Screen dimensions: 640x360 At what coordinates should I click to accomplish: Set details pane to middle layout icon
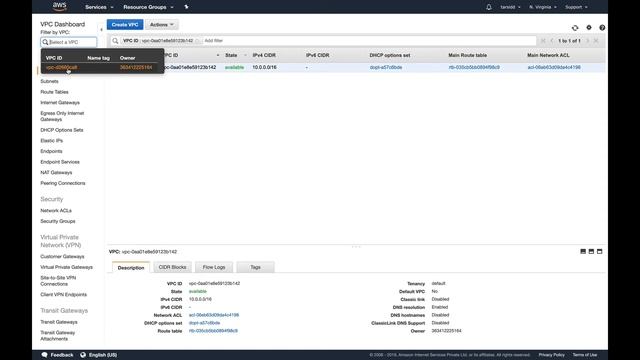coord(591,251)
